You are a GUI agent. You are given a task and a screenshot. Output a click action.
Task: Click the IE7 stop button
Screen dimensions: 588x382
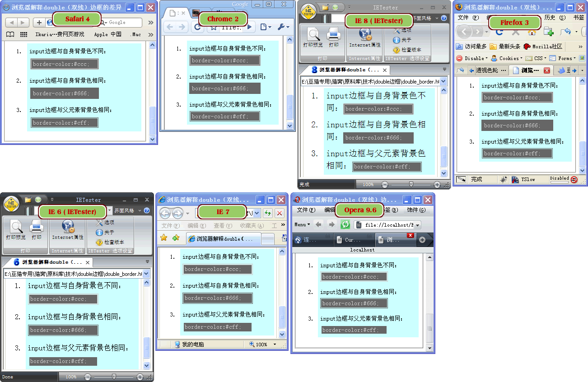point(280,213)
